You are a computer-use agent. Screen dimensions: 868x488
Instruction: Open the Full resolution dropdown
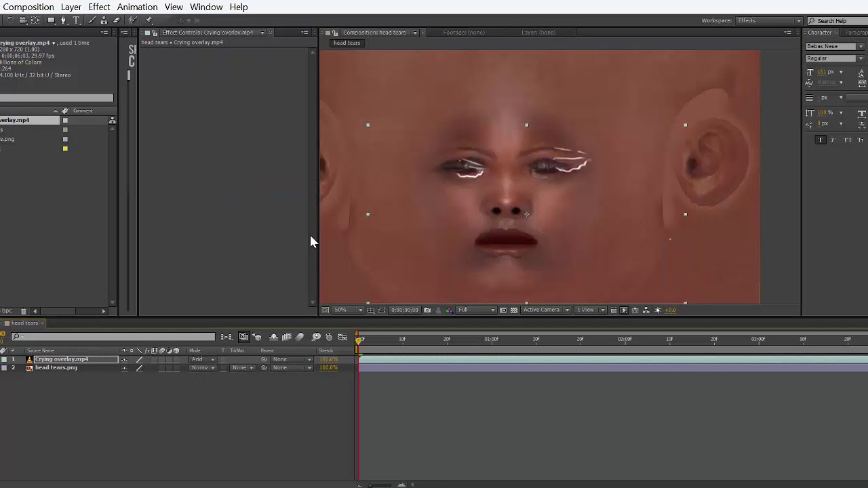(476, 310)
